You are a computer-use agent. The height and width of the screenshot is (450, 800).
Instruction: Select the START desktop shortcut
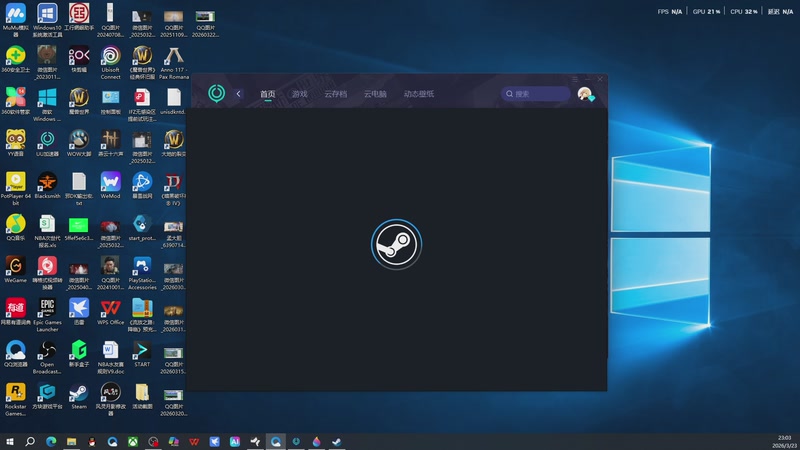142,354
